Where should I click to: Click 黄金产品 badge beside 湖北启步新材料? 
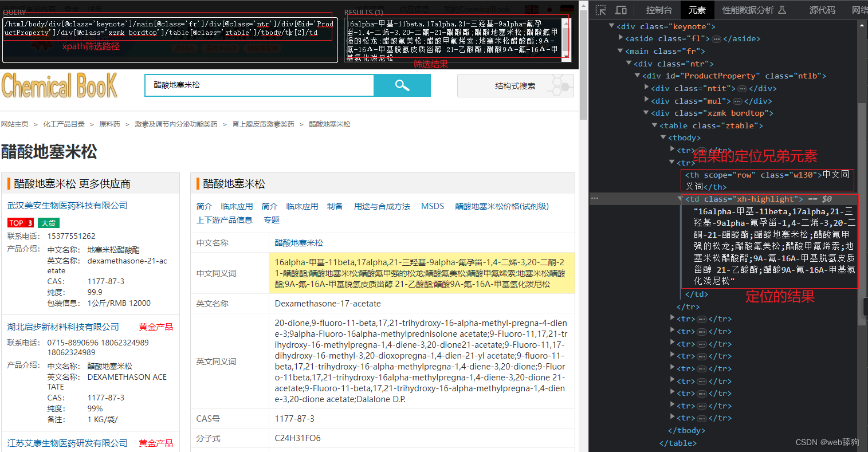pos(156,327)
